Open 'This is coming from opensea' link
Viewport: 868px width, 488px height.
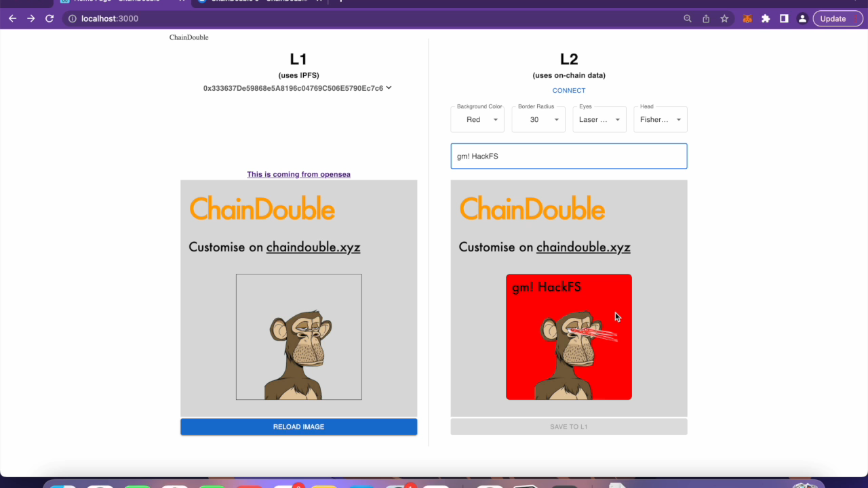pos(298,174)
